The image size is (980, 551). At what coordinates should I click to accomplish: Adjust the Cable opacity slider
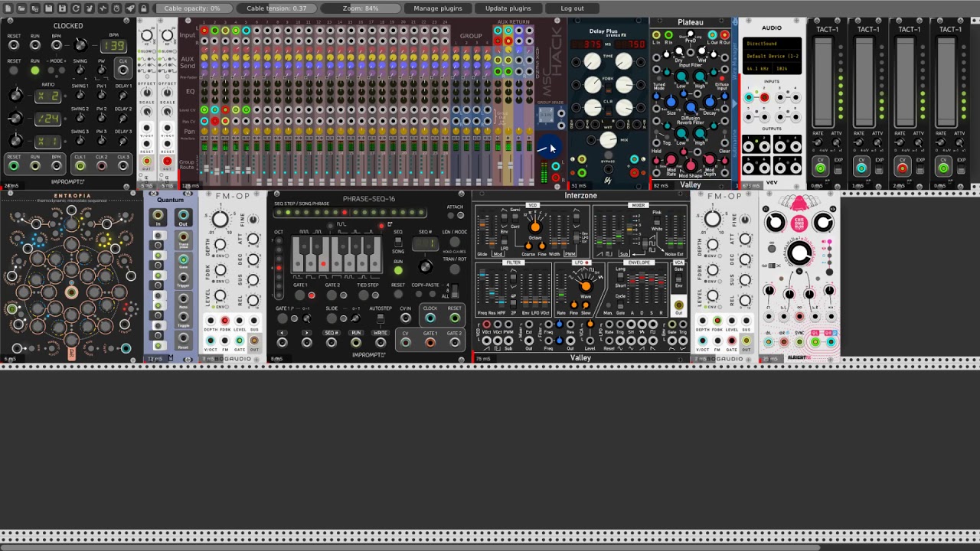click(191, 8)
